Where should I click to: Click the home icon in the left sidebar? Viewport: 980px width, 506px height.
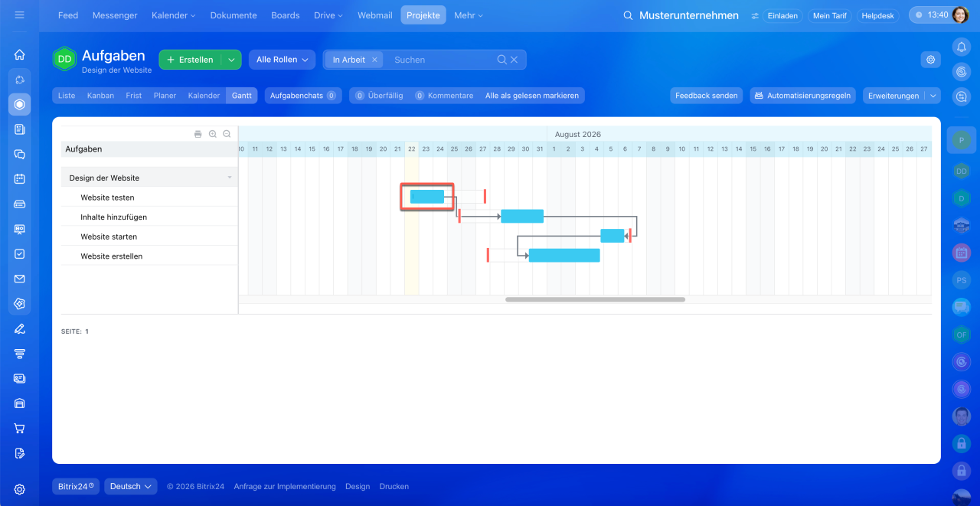pos(20,54)
